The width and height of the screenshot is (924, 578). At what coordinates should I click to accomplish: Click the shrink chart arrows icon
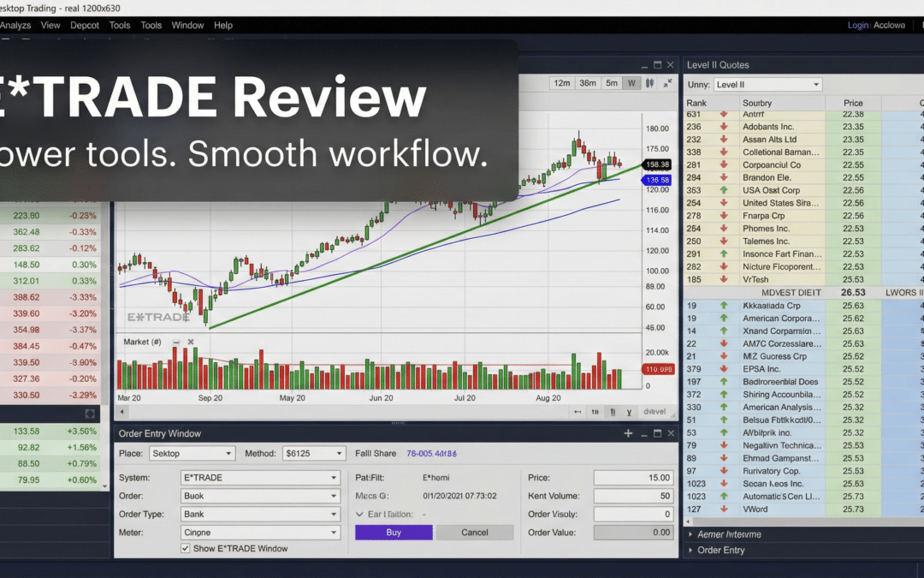pos(667,83)
